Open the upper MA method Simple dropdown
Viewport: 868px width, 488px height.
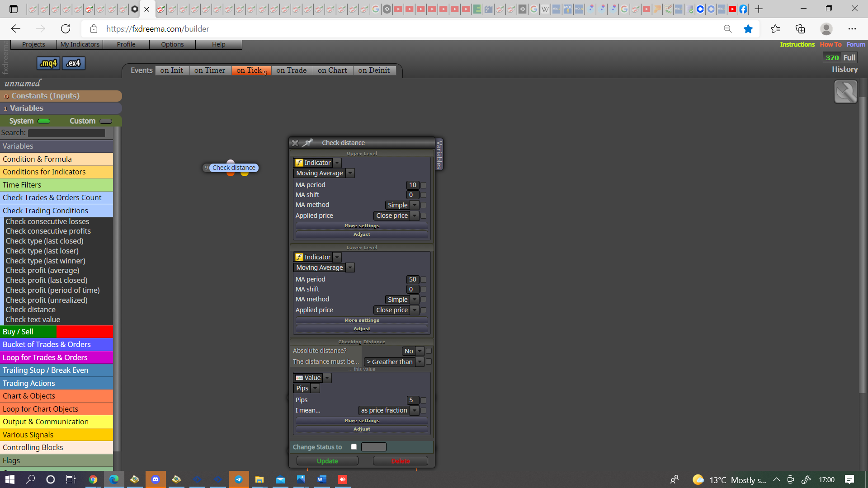[402, 205]
